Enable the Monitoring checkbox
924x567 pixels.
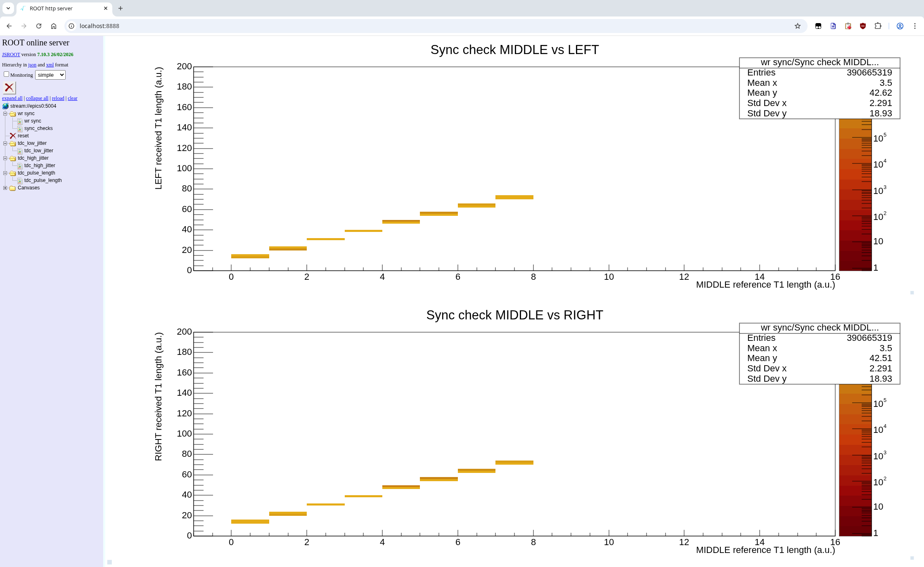pyautogui.click(x=6, y=74)
